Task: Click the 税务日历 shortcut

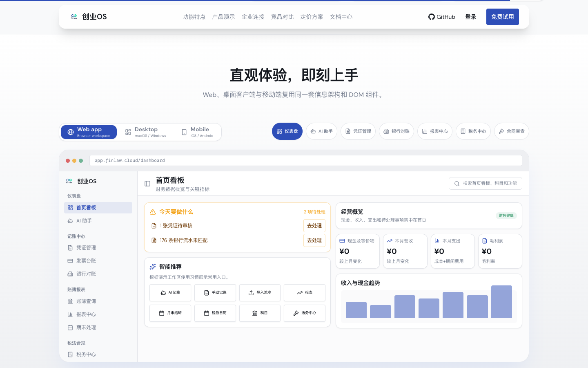Action: tap(215, 313)
